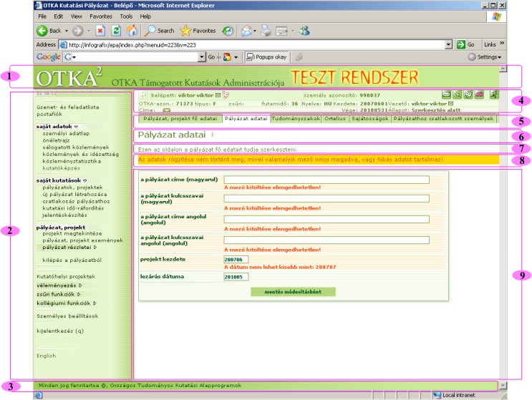This screenshot has height=400, width=532.
Task: Open the közleménystatisztika link
Action: click(72, 161)
